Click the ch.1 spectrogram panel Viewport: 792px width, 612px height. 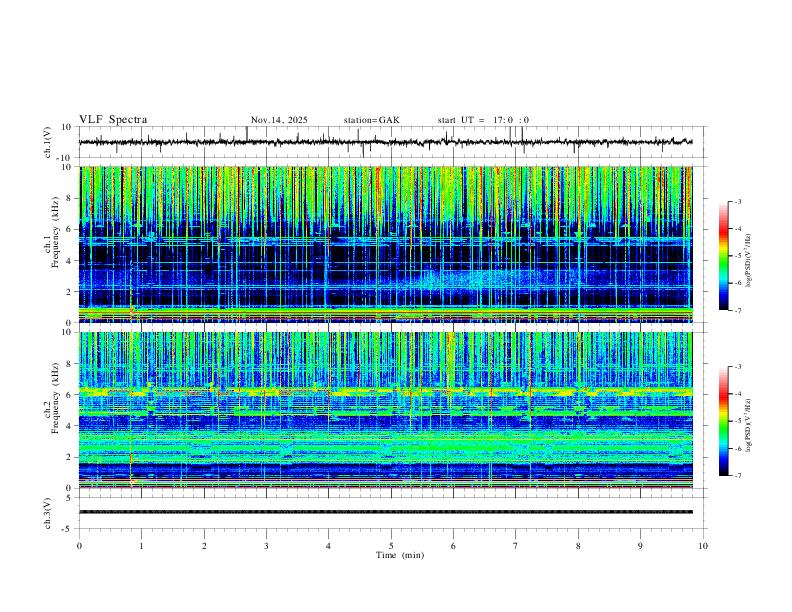coord(385,244)
